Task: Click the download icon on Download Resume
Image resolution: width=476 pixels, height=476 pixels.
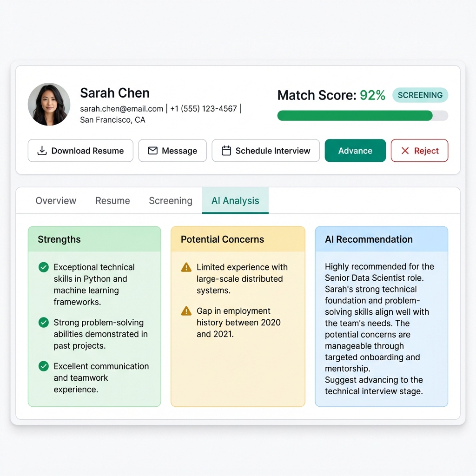Action: [42, 151]
